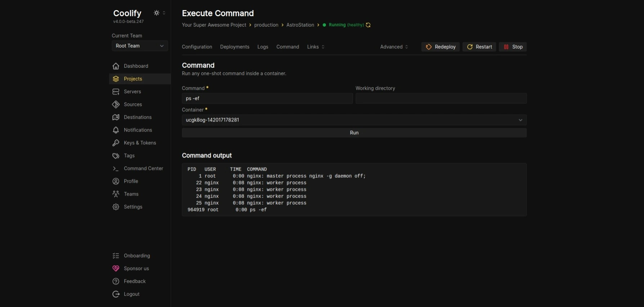644x307 pixels.
Task: Click the Restart button
Action: click(x=479, y=47)
